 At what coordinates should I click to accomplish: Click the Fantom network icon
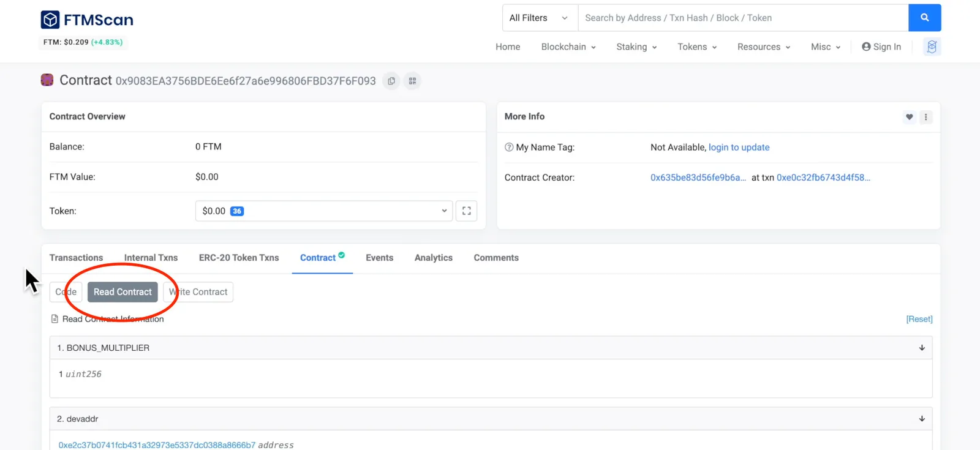point(932,47)
